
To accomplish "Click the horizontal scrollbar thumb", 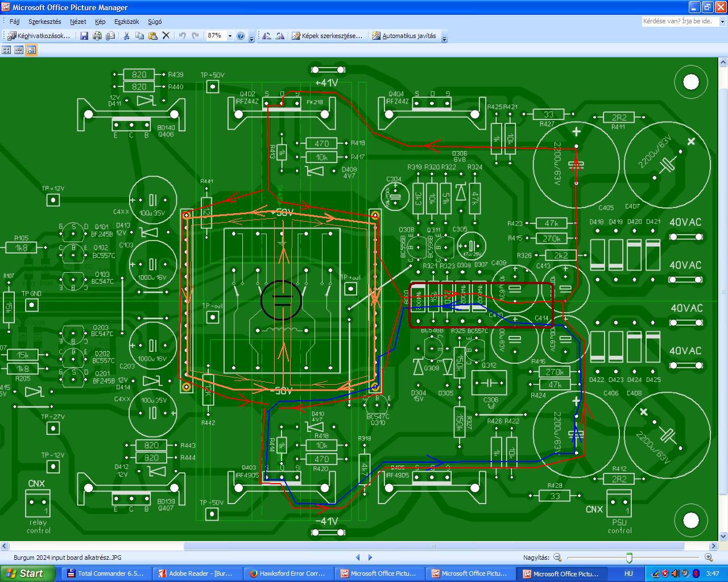I will click(x=433, y=546).
